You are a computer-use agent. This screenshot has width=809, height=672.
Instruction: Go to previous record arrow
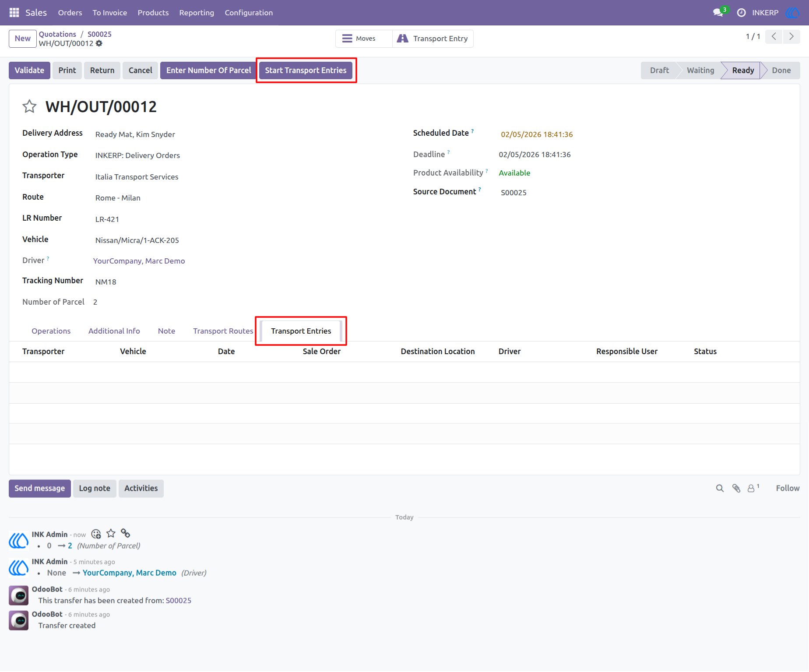tap(774, 37)
